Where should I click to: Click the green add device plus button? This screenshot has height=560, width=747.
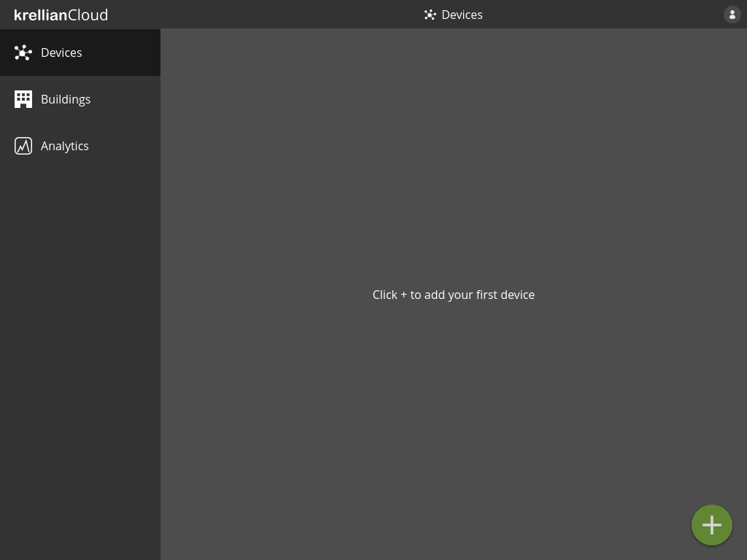pos(712,525)
